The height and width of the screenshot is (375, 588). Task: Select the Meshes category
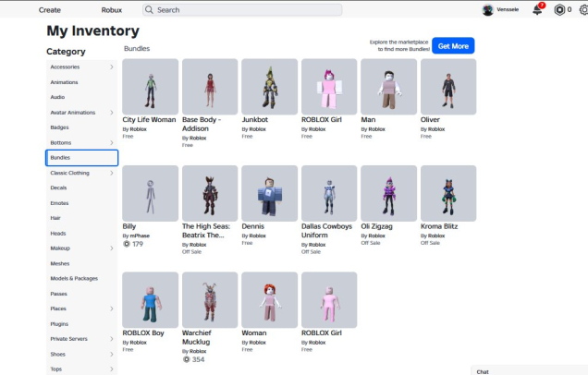[x=81, y=263]
